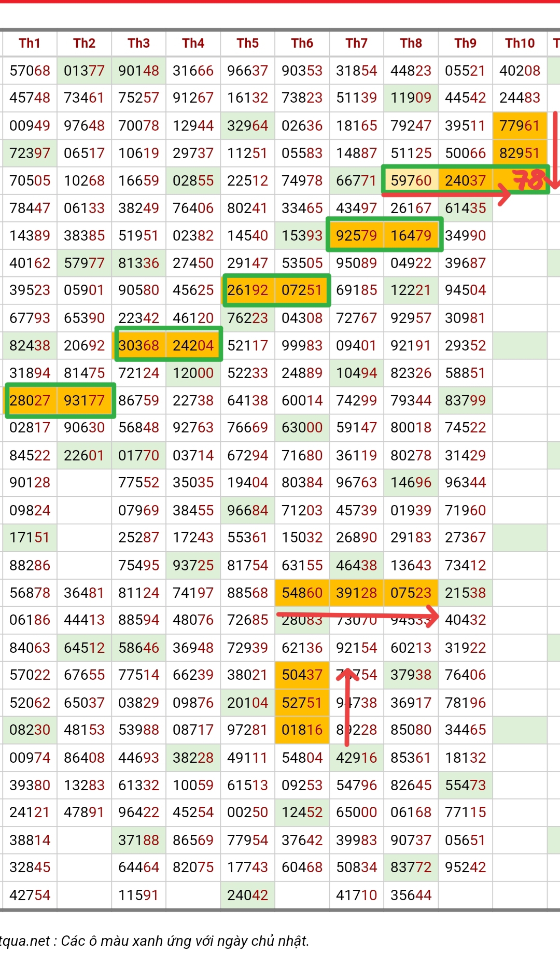Screen dimensions: 560x966
Task: Select the highlighted number 92579
Action: click(356, 235)
